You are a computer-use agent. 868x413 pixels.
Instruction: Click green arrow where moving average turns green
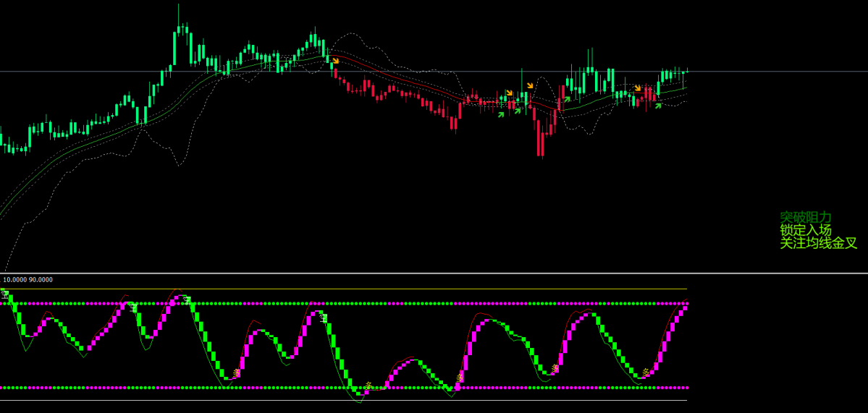point(567,100)
